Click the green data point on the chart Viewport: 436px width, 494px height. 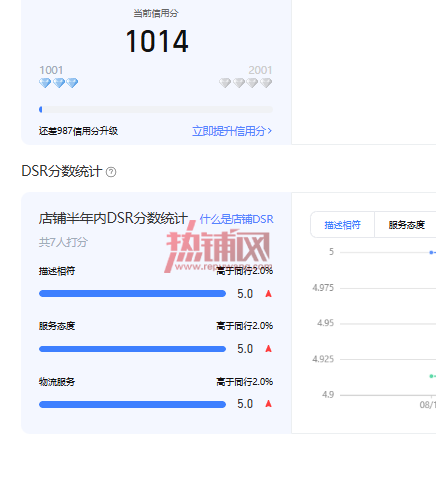(x=431, y=376)
